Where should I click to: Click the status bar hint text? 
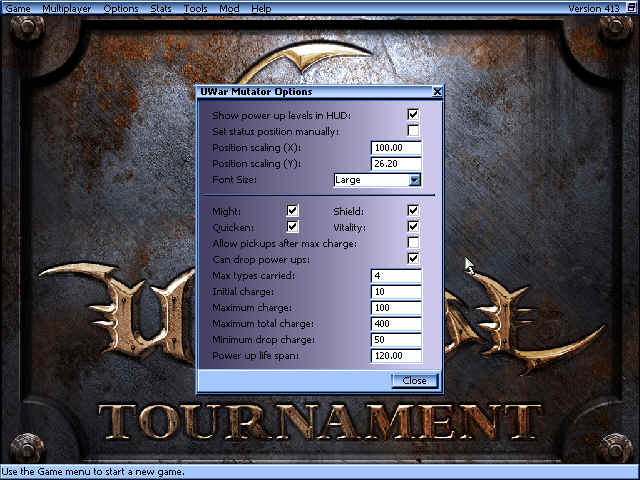(x=93, y=472)
